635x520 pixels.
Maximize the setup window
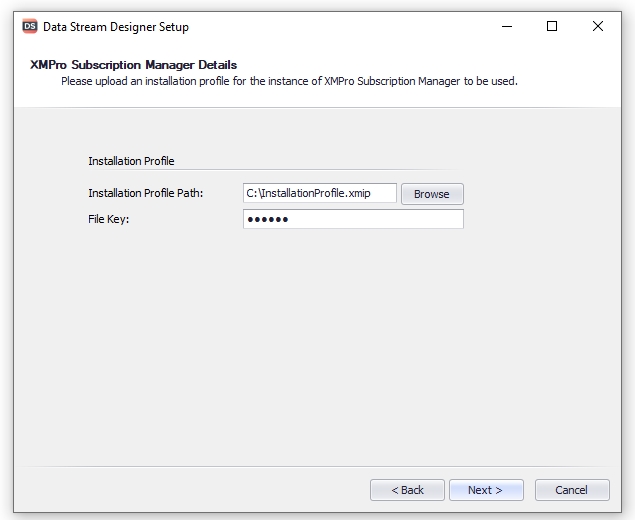point(552,27)
